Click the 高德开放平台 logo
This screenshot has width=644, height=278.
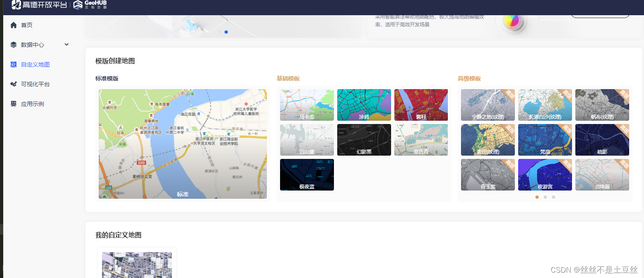pyautogui.click(x=39, y=5)
